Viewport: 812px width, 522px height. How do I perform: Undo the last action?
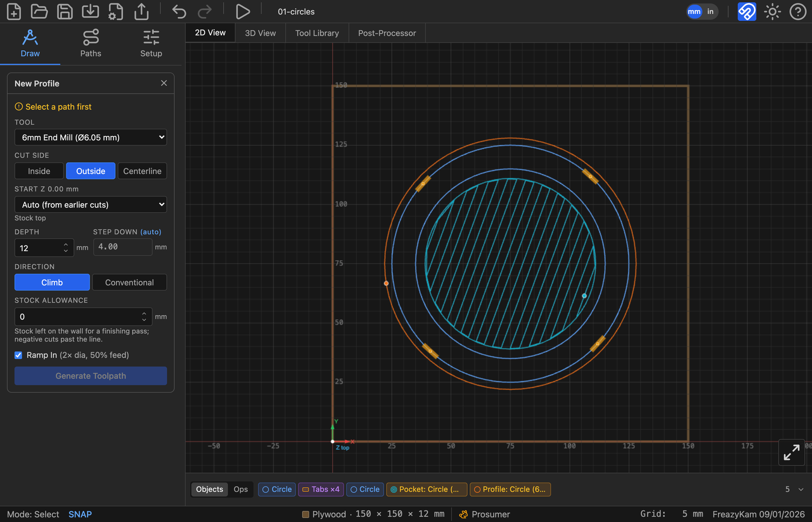(179, 11)
